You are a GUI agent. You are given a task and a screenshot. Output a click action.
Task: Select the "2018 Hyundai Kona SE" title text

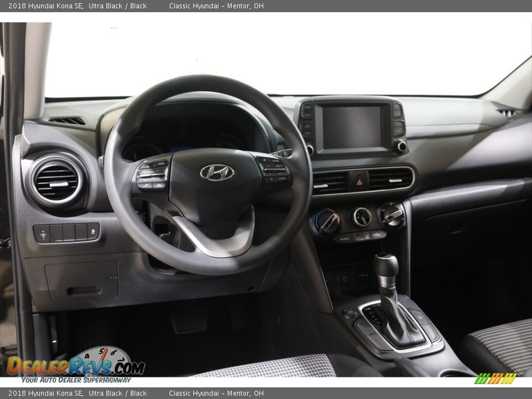point(47,6)
